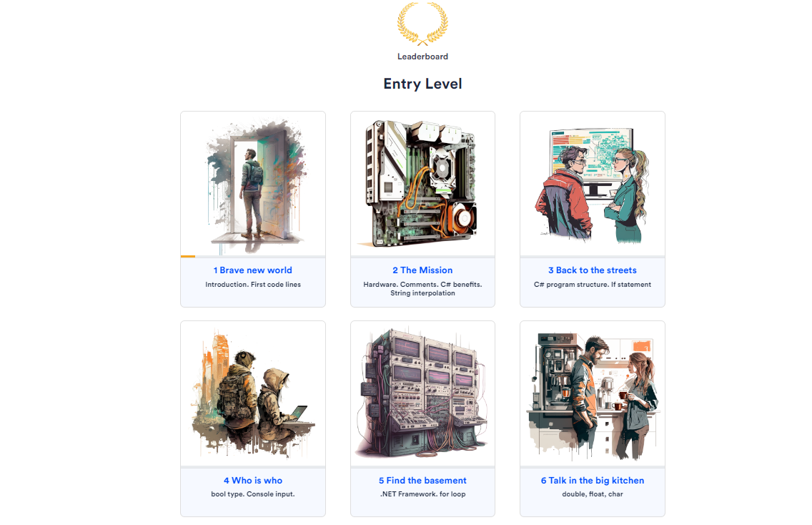Click the orange progress bar under Brave new world
Viewport: 812px width, 525px height.
188,257
